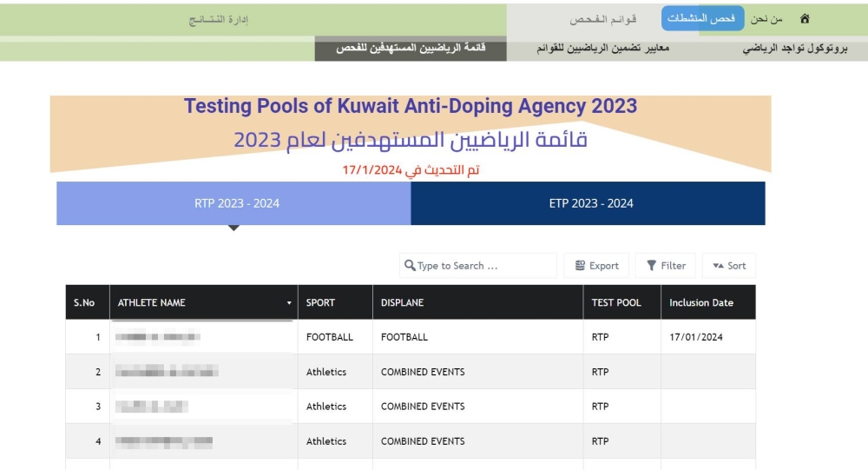The height and width of the screenshot is (470, 868).
Task: Select قائمة الرياضيين المستهدفين للفحص submenu item
Action: [x=411, y=49]
